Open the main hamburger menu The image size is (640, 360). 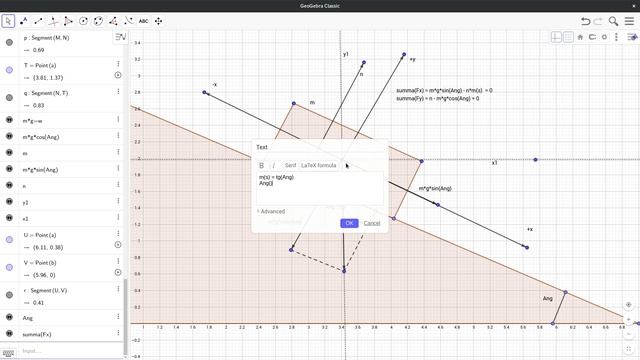point(629,21)
